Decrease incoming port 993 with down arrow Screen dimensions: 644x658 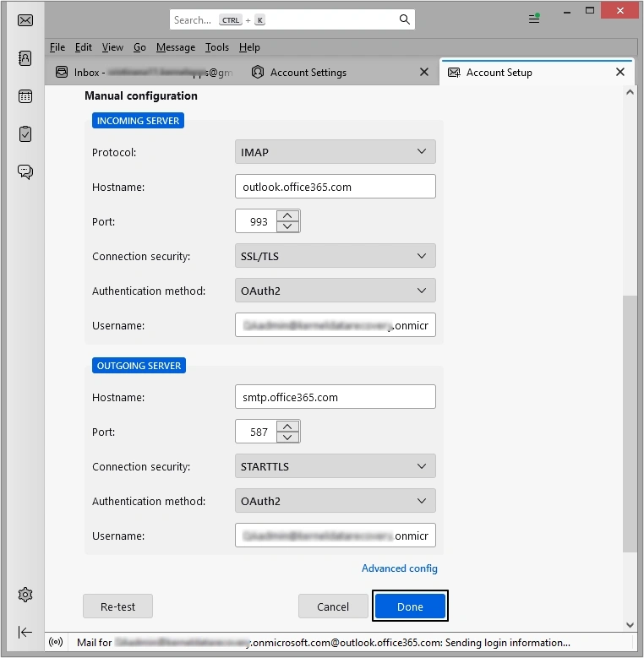coord(287,226)
